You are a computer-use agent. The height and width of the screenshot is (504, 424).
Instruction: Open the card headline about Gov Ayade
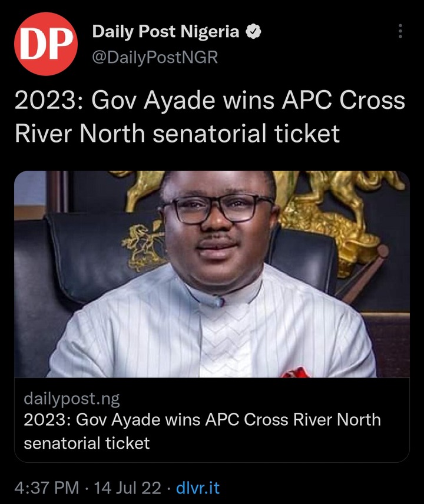click(202, 432)
